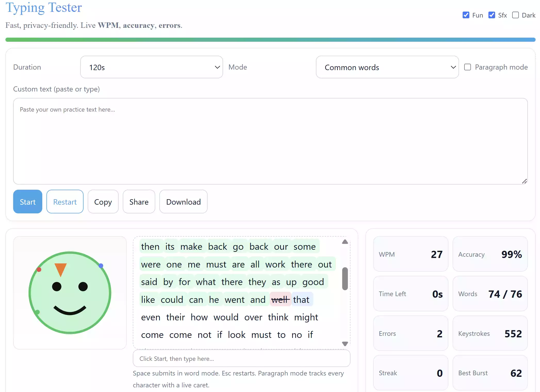The width and height of the screenshot is (540, 392).
Task: Click the Share button
Action: (139, 202)
